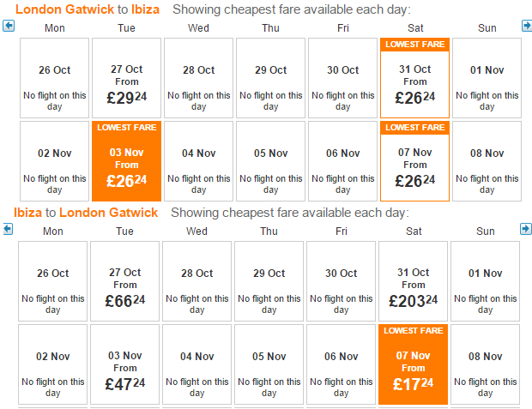532x409 pixels.
Task: Click outbound 30 Oct no-flight cell
Action: 342,78
